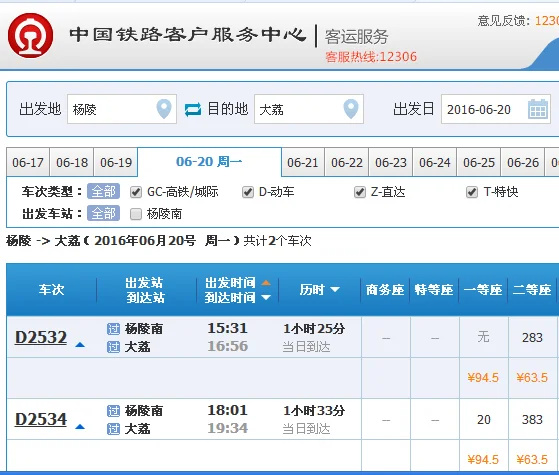
Task: Click the destination location pin icon
Action: pyautogui.click(x=351, y=109)
